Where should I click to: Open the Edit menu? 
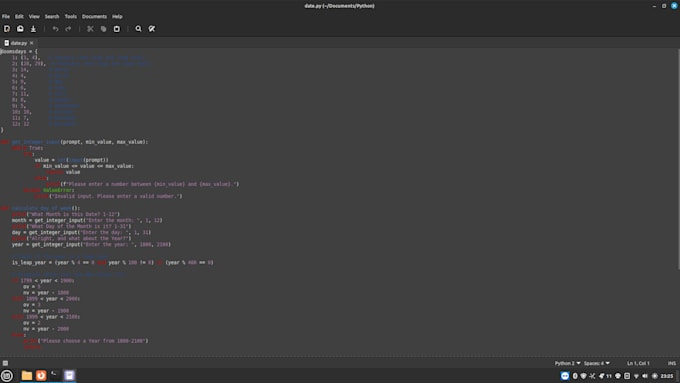tap(19, 16)
